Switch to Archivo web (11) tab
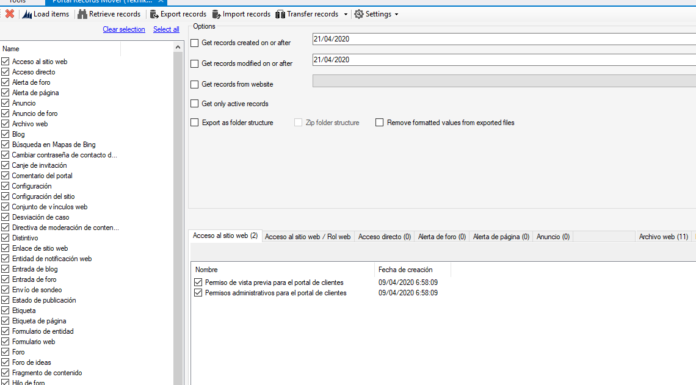696x385 pixels. (x=663, y=237)
